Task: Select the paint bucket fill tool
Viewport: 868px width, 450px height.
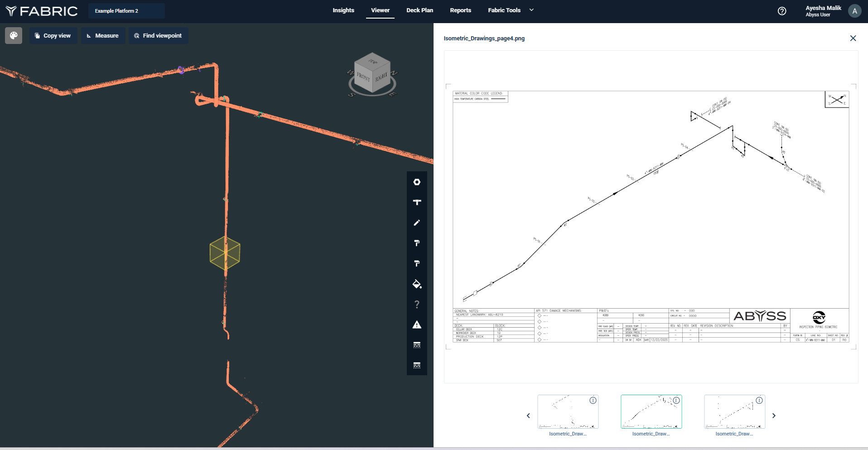Action: coord(417,284)
